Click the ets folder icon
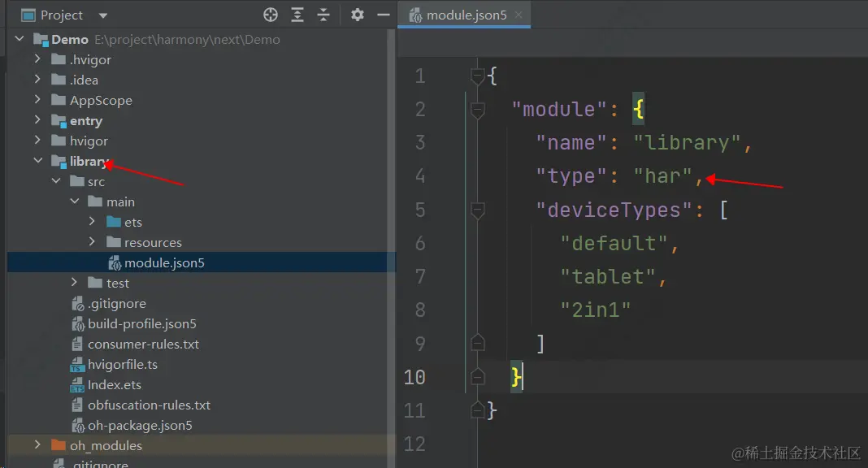Image resolution: width=868 pixels, height=468 pixels. pyautogui.click(x=114, y=222)
